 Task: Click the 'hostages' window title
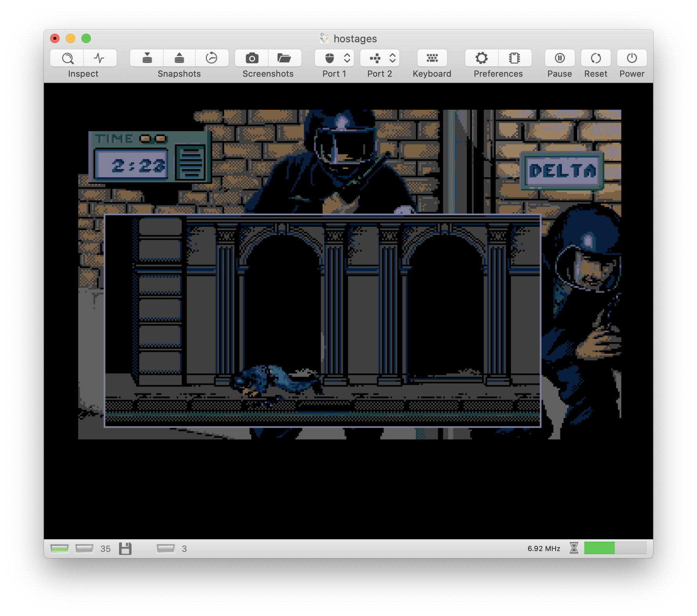click(355, 39)
